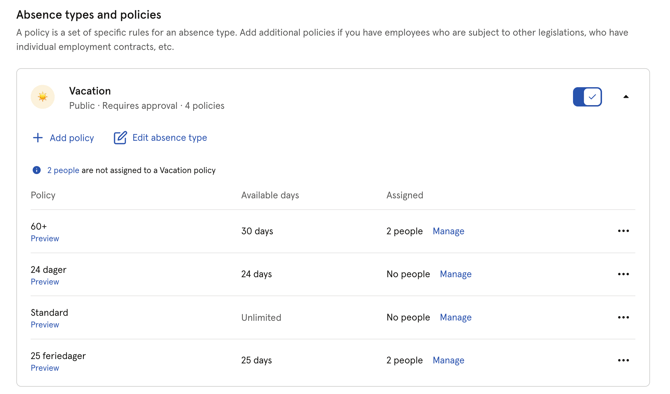Click the Absence types and policies heading
The width and height of the screenshot is (670, 394).
pos(89,15)
